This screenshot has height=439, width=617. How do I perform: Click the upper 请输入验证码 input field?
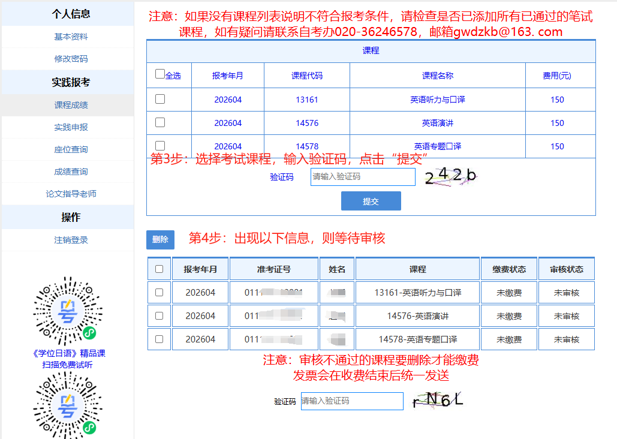[362, 177]
